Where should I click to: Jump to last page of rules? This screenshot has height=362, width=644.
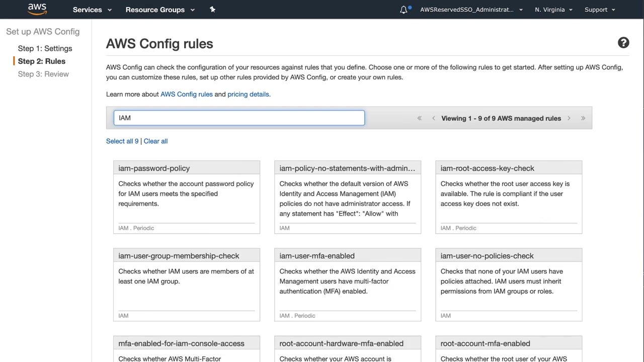pos(583,118)
